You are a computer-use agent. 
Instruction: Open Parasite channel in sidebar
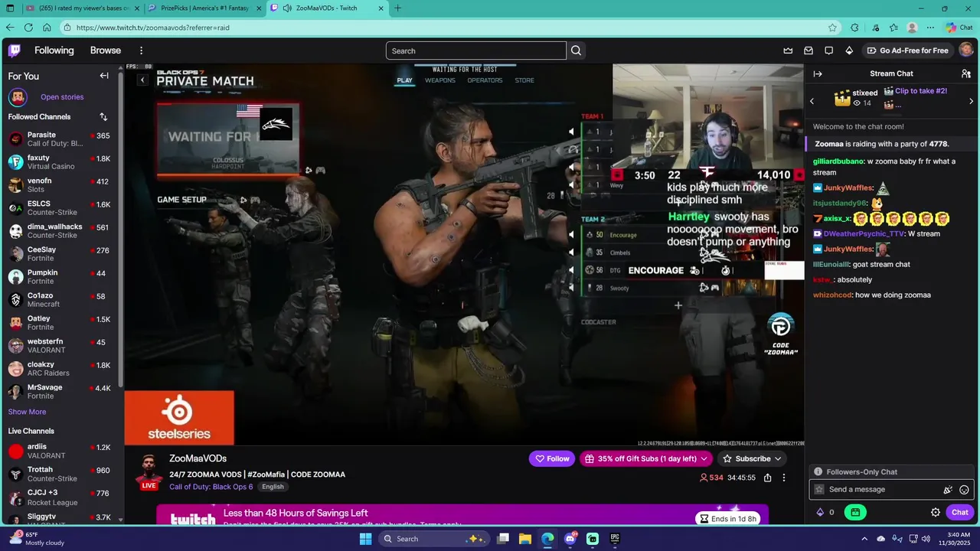click(60, 139)
